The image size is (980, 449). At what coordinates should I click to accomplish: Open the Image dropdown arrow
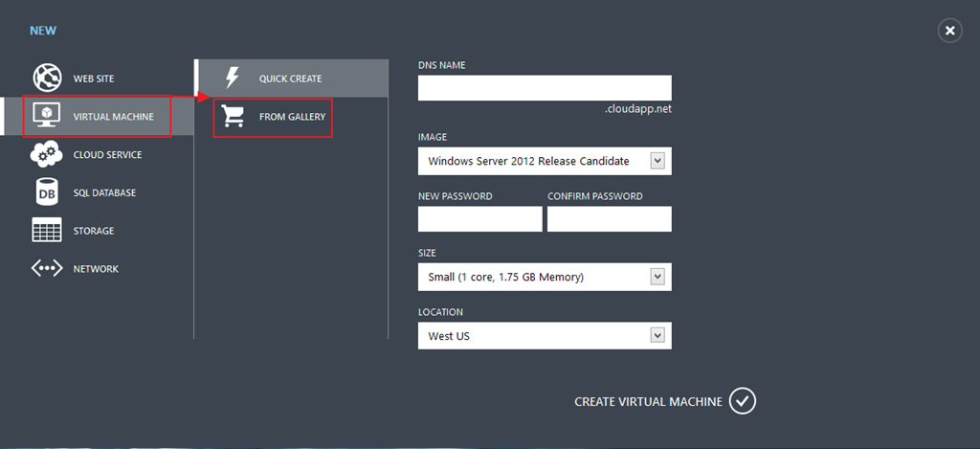657,161
